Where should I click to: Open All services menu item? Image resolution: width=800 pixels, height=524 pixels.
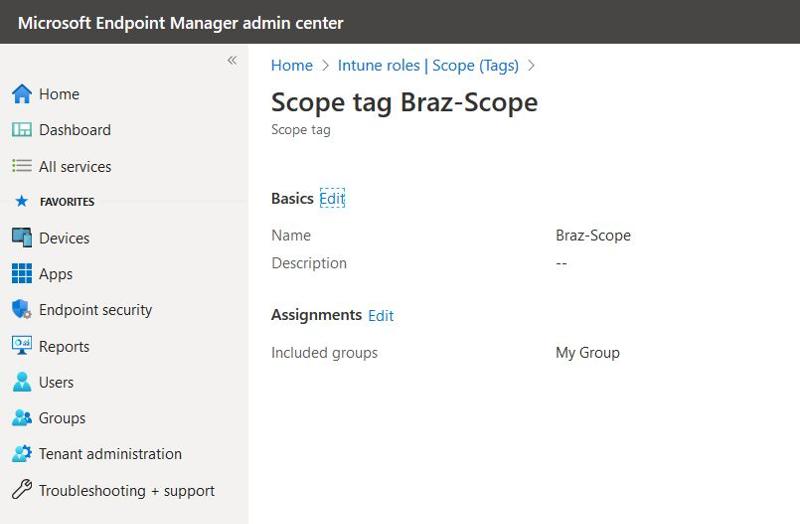tap(75, 166)
